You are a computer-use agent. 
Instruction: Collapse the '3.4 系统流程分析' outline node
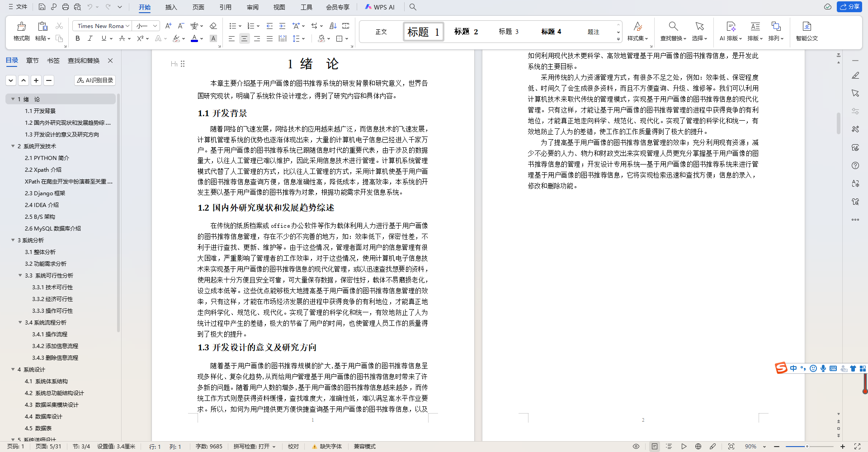coord(20,322)
